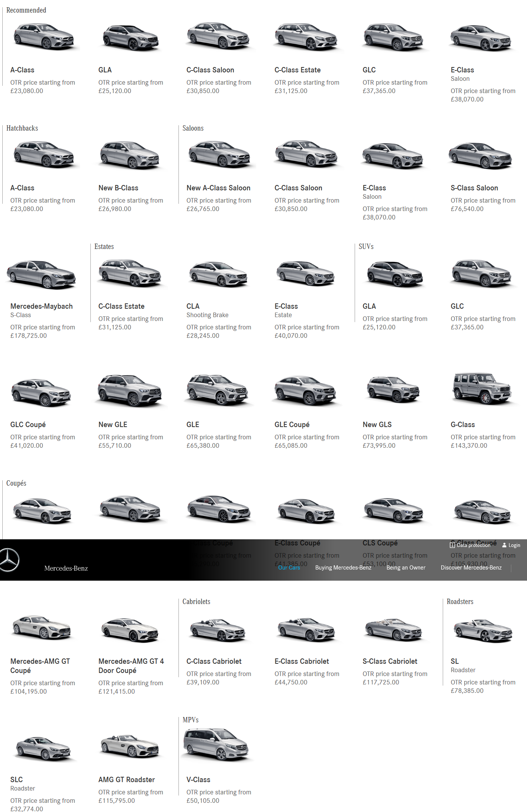Open New GLE link

coord(113,425)
